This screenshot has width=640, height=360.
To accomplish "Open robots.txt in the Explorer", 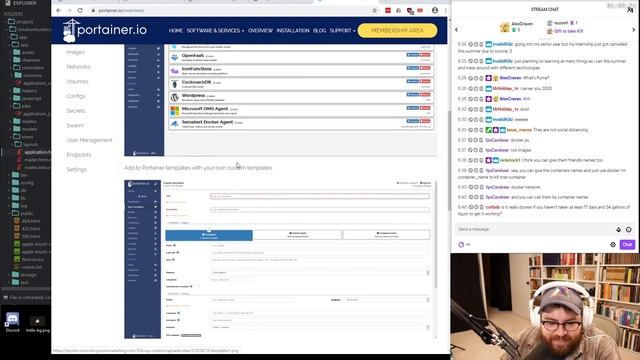I will [x=31, y=267].
